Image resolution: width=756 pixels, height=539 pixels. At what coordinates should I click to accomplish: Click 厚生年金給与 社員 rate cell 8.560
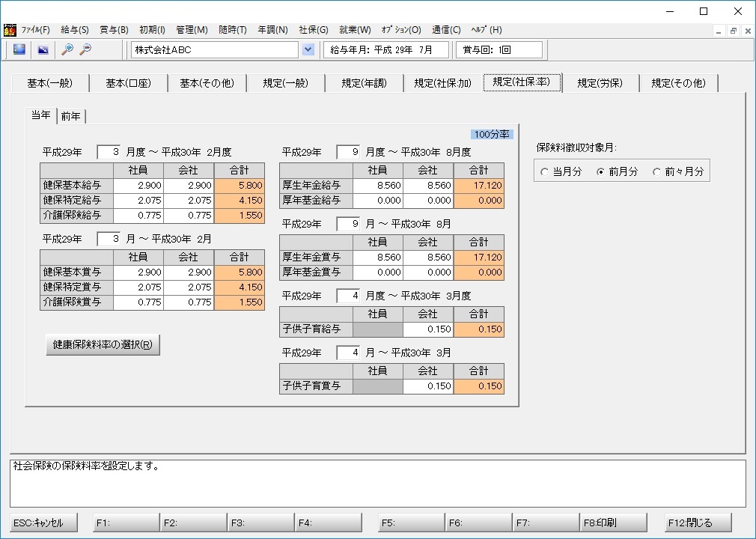click(378, 186)
